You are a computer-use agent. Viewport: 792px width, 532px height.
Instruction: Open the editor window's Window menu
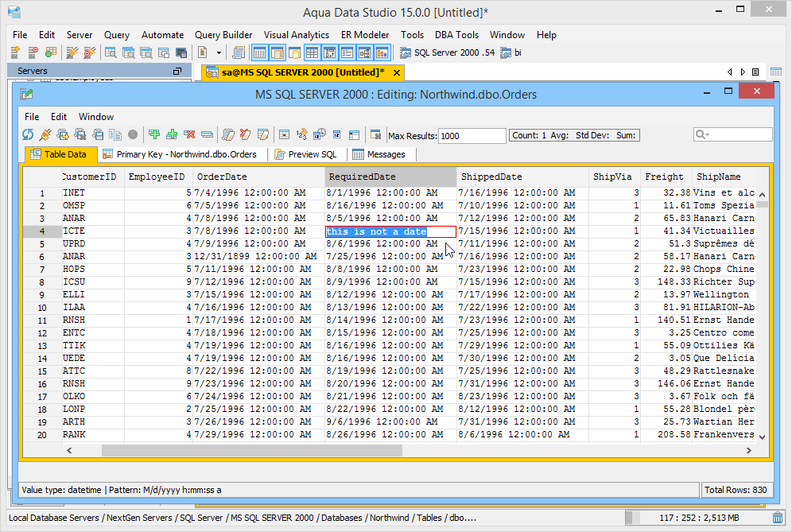coord(96,117)
